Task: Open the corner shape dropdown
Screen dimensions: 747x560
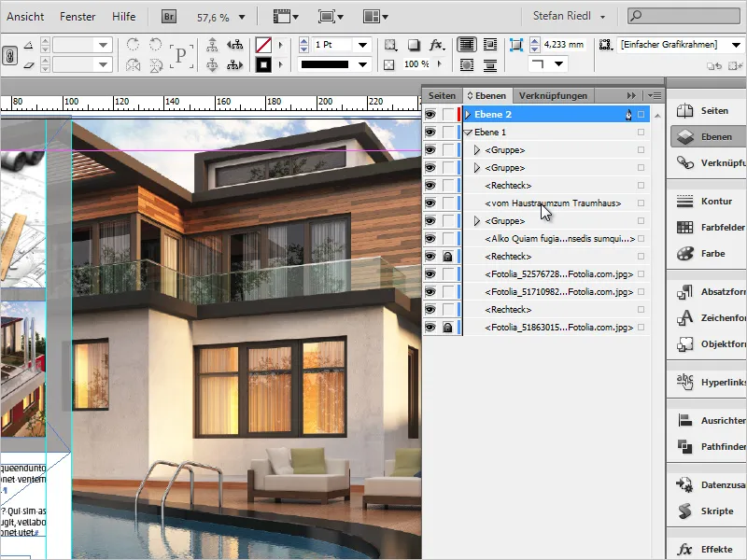Action: (559, 63)
